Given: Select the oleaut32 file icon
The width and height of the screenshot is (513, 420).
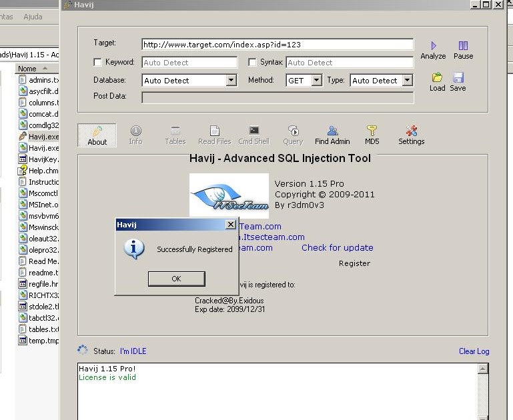Looking at the screenshot, I should click(x=22, y=238).
